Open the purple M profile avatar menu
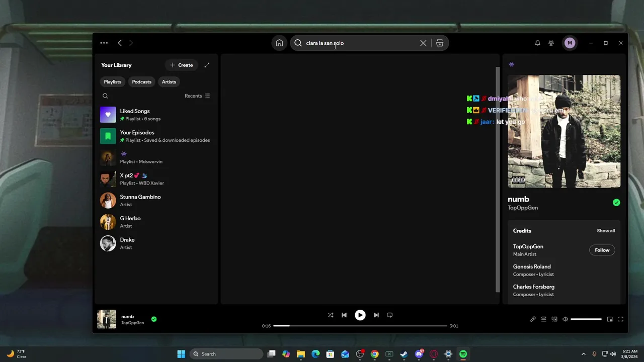644x362 pixels. 570,43
